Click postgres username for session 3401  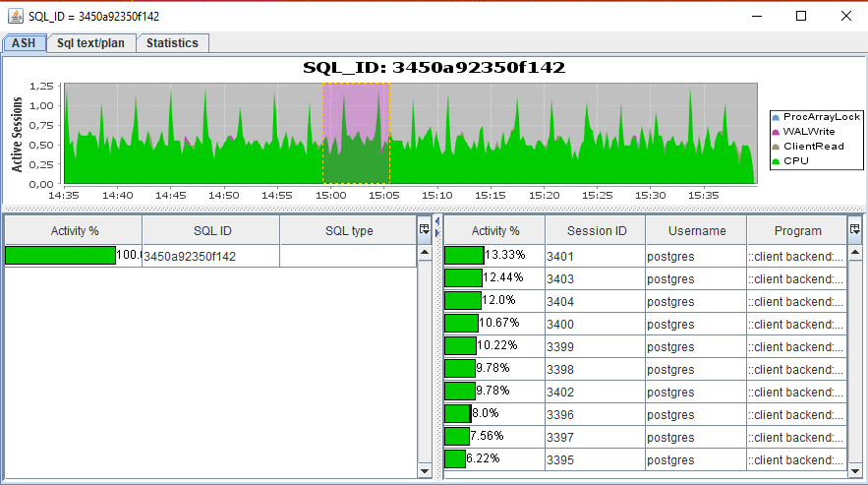[696, 256]
